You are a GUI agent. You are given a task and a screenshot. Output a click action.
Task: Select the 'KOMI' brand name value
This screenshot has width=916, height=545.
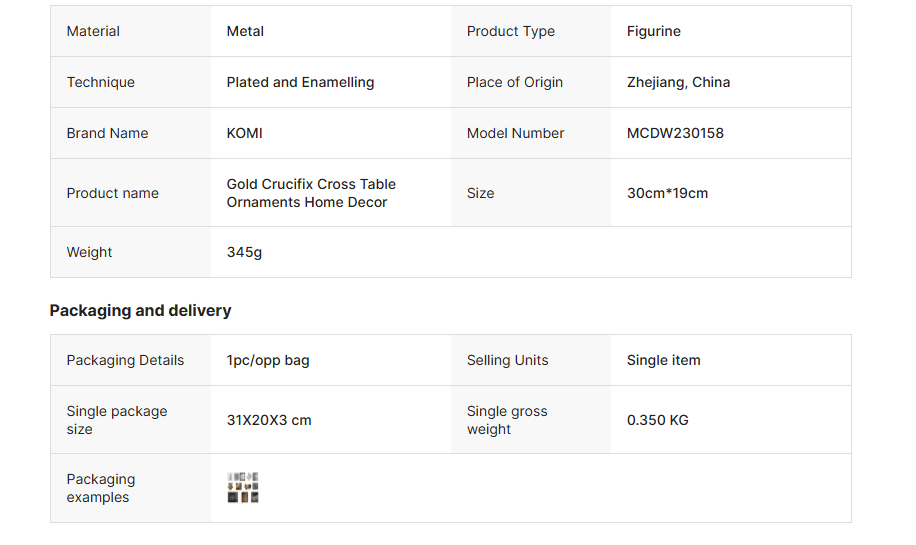click(x=244, y=133)
